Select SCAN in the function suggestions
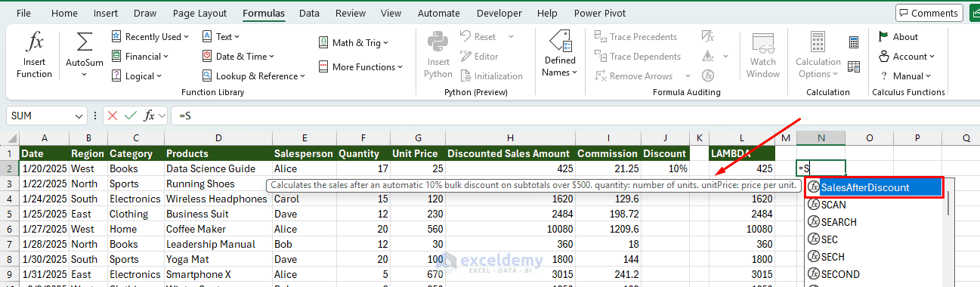The image size is (980, 287). [874, 205]
